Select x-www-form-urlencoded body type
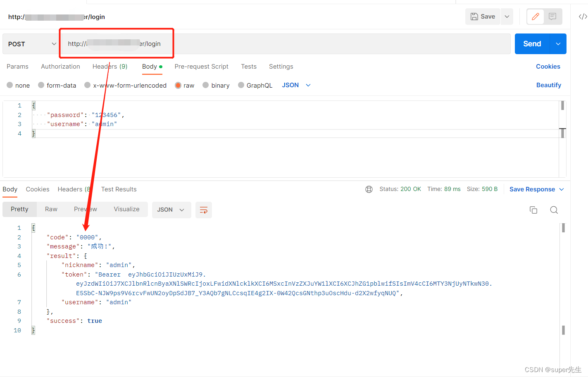Screen dimensions: 588x377 point(87,85)
